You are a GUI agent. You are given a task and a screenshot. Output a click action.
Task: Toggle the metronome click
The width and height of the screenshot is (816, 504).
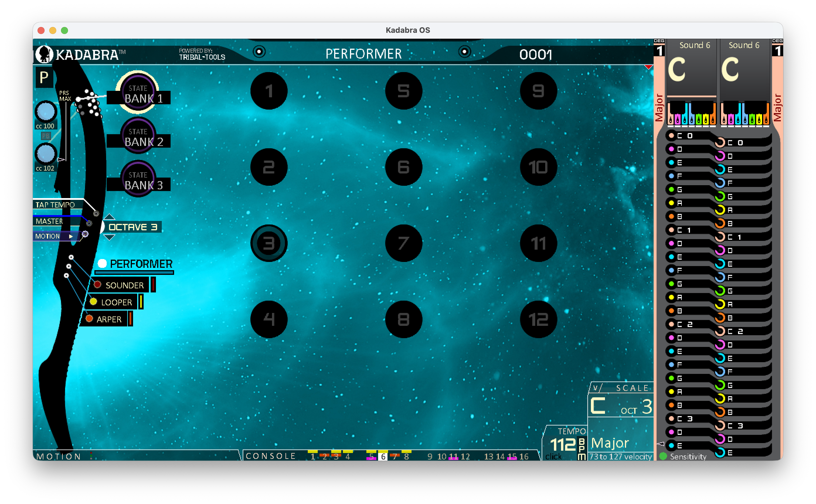point(553,456)
